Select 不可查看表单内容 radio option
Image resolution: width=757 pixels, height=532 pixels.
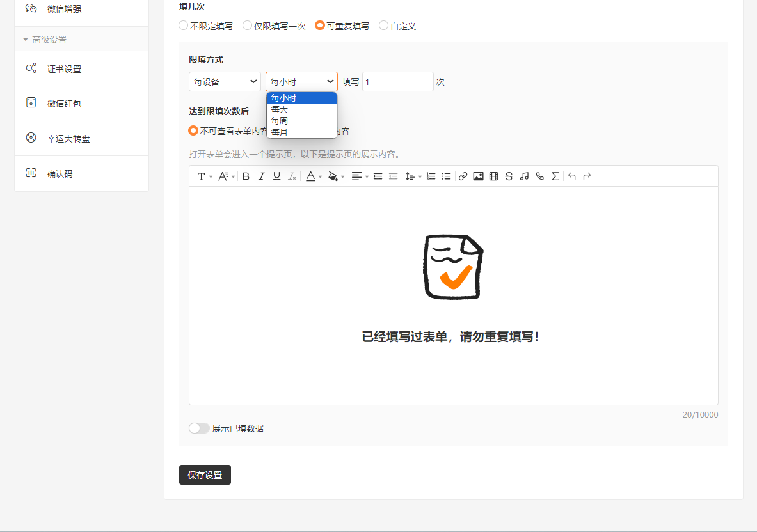pos(193,130)
